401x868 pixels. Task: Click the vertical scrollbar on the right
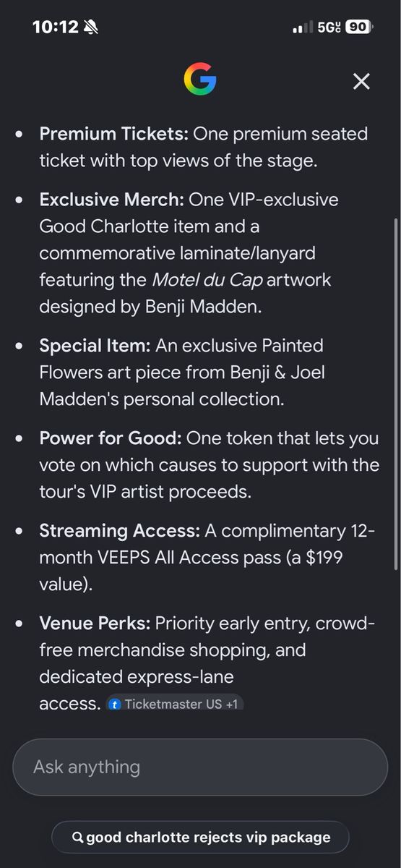[395, 394]
